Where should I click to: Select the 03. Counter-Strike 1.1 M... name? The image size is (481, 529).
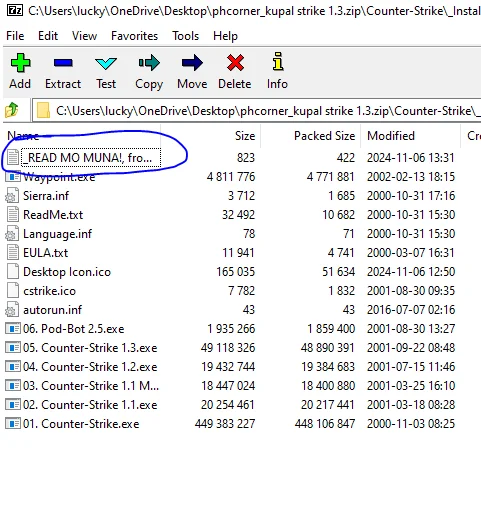point(91,386)
